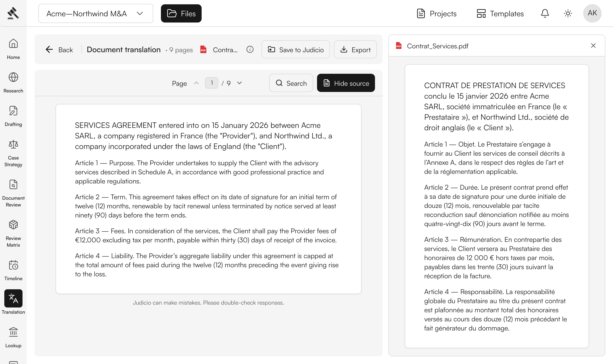Toggle Hide source panel
The image size is (613, 364).
(x=346, y=83)
